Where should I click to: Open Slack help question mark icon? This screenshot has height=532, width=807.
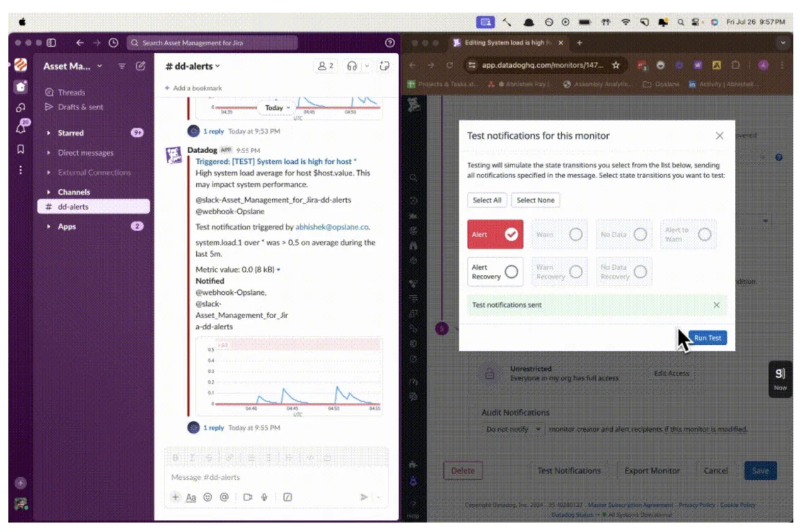coord(390,43)
